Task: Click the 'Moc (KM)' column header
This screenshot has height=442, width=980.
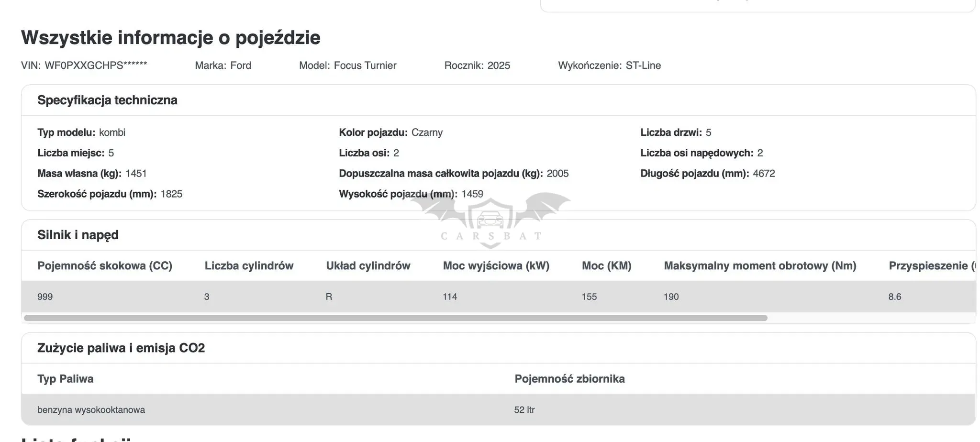Action: point(606,266)
